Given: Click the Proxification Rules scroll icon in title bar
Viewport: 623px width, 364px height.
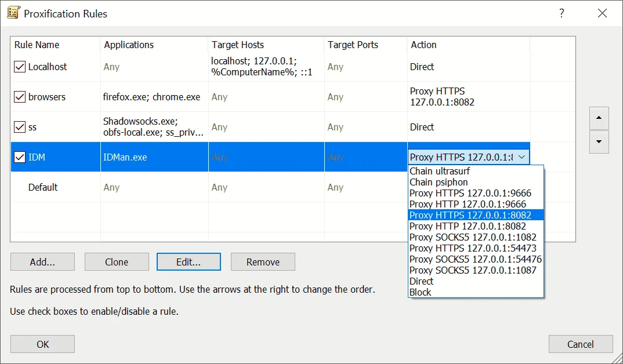Looking at the screenshot, I should coord(13,13).
